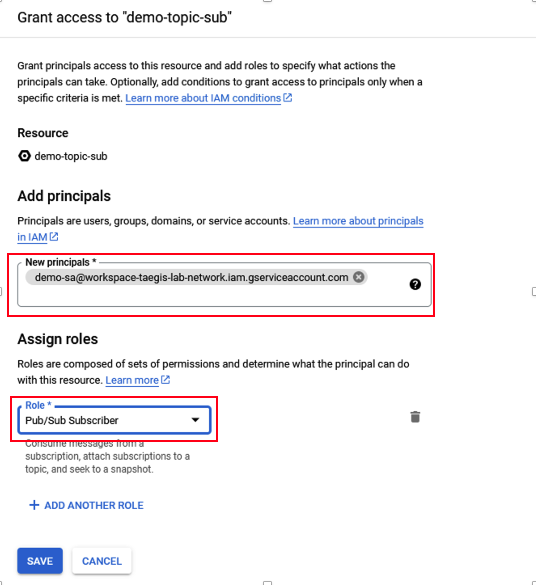The height and width of the screenshot is (585, 536).
Task: Open the Learn more link under Assign roles
Action: 132,380
